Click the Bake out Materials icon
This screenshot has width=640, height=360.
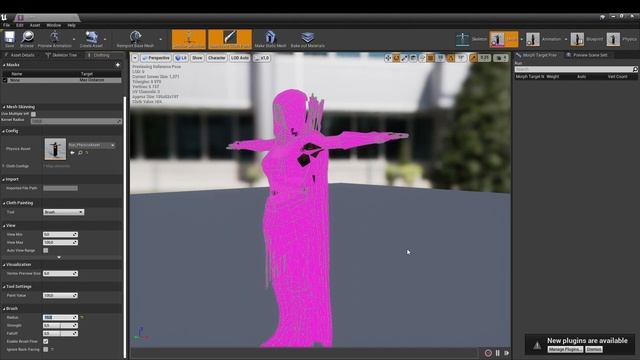pos(307,37)
